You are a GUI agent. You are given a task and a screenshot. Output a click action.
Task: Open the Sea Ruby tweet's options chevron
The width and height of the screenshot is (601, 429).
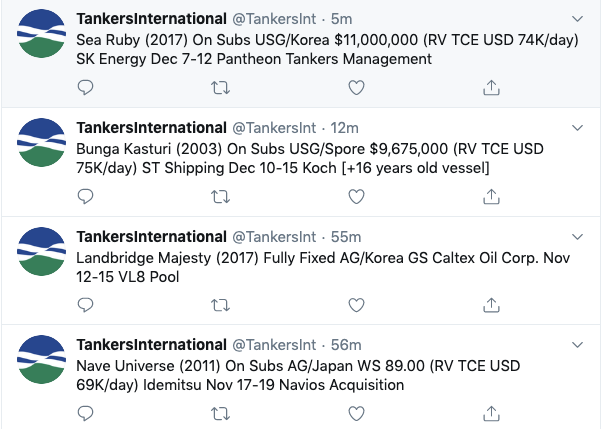coord(577,18)
